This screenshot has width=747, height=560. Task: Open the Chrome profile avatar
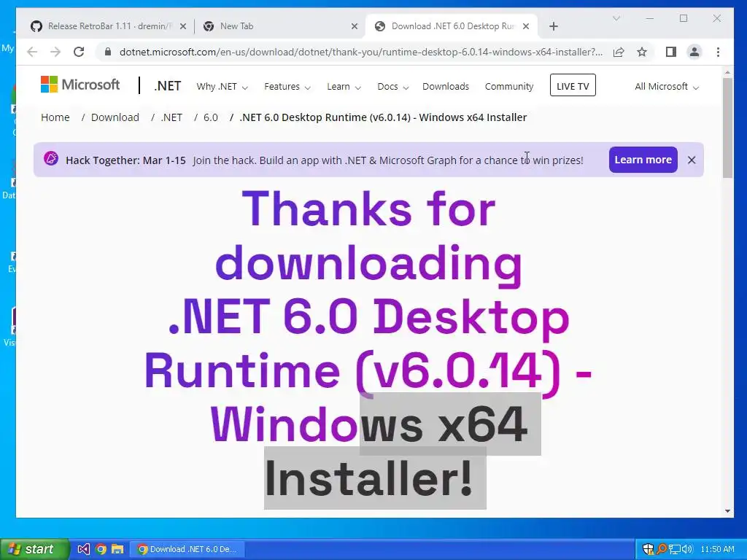(694, 52)
